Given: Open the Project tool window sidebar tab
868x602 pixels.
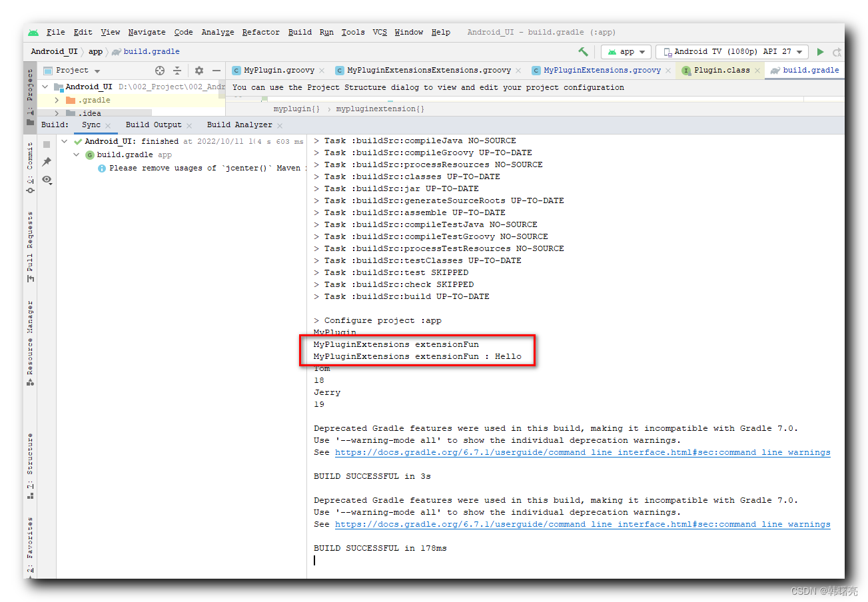Looking at the screenshot, I should click(30, 97).
